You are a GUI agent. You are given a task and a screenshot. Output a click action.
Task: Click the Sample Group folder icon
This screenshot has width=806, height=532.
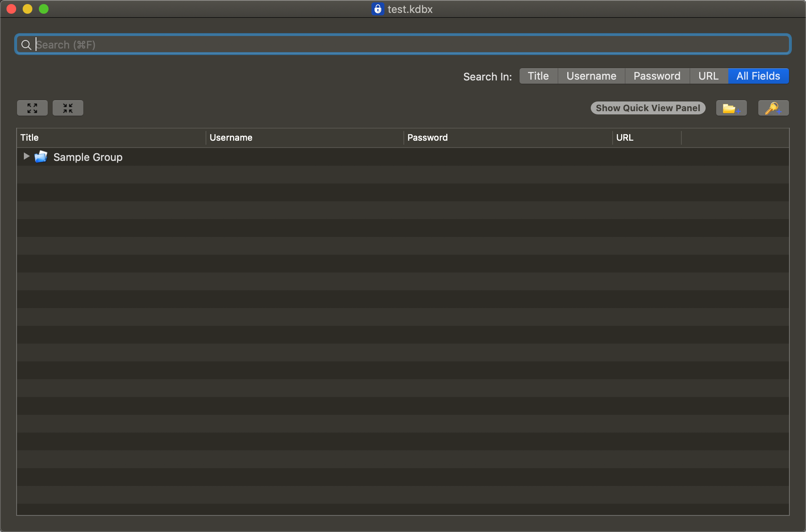pos(41,157)
